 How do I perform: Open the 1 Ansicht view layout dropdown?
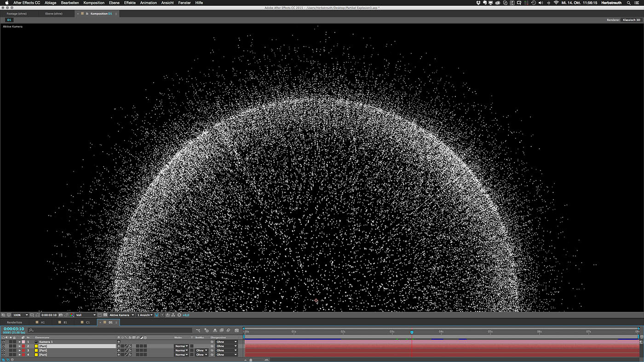(145, 315)
